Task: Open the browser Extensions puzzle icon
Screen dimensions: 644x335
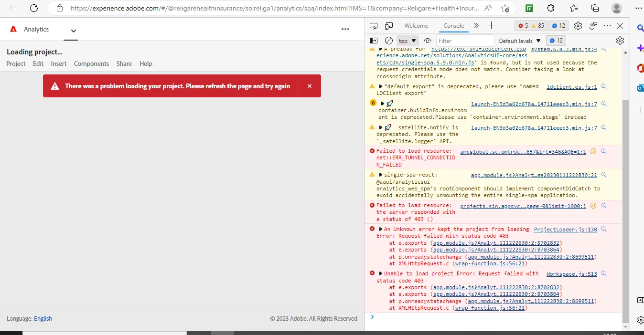Action: [x=550, y=8]
